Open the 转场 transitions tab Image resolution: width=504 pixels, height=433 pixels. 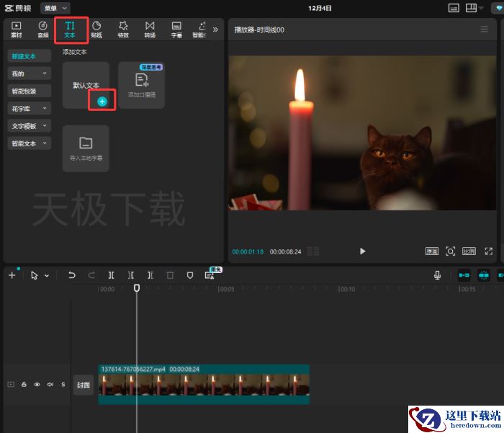coord(150,30)
